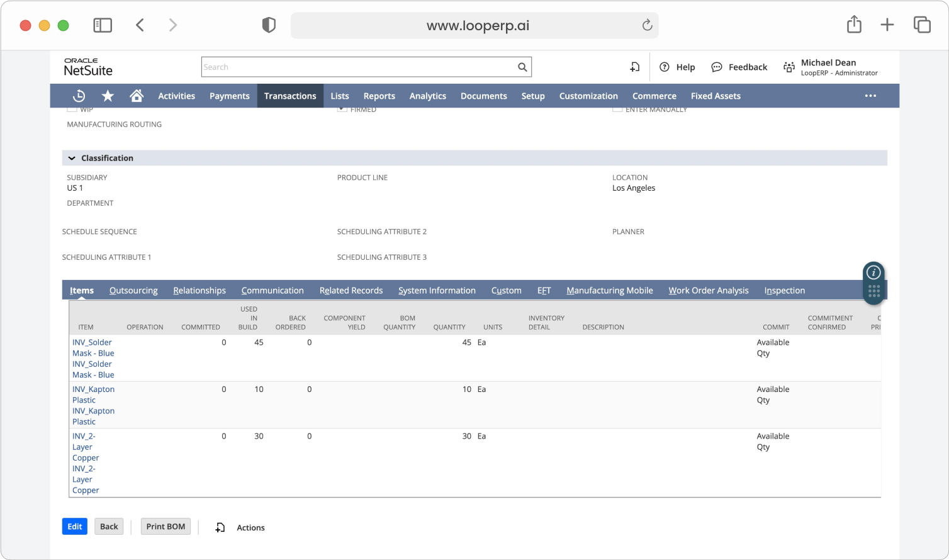Open the create new record icon in header
The height and width of the screenshot is (560, 949).
pos(635,67)
